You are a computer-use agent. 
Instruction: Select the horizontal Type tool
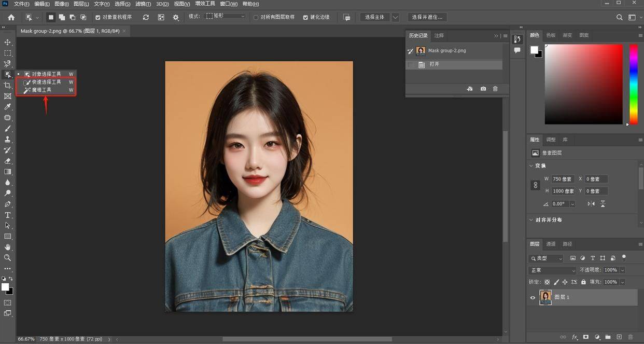click(8, 215)
